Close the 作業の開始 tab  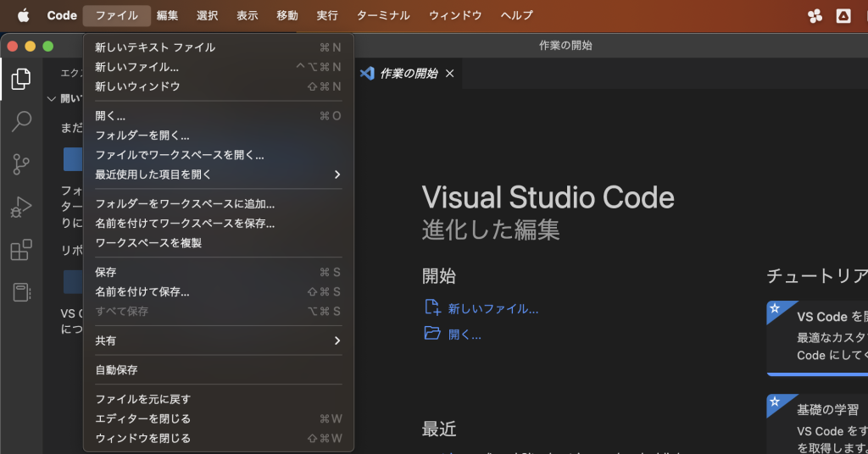click(x=449, y=73)
